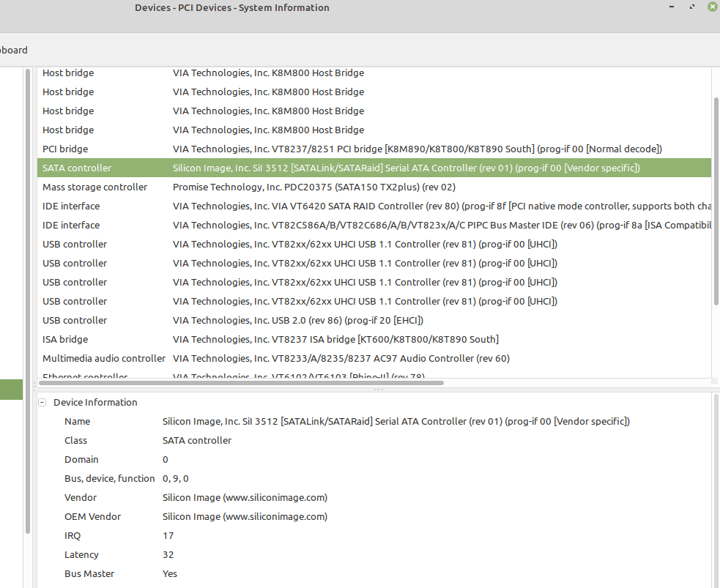Maximize the System Information window

coord(692,7)
